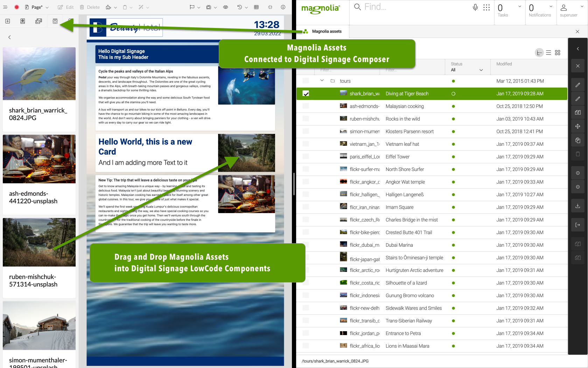This screenshot has width=588, height=368.
Task: Click the move item icon in action bar
Action: point(577,126)
